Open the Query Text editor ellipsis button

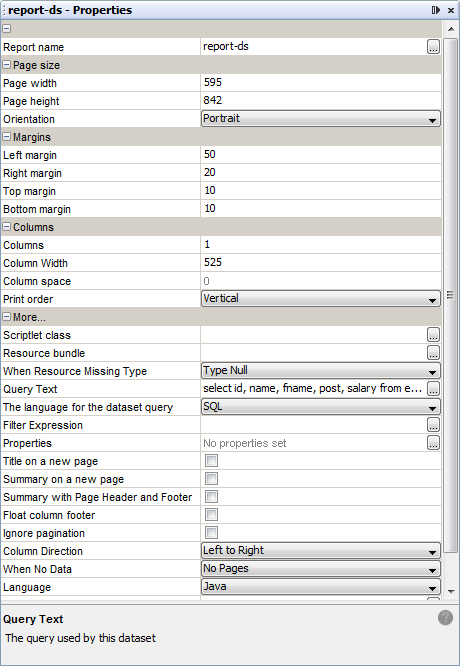tap(433, 389)
